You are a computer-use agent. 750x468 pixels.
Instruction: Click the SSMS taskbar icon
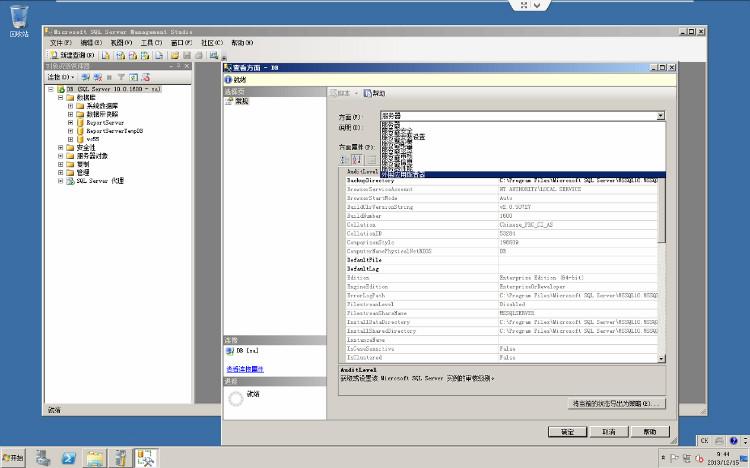click(146, 458)
